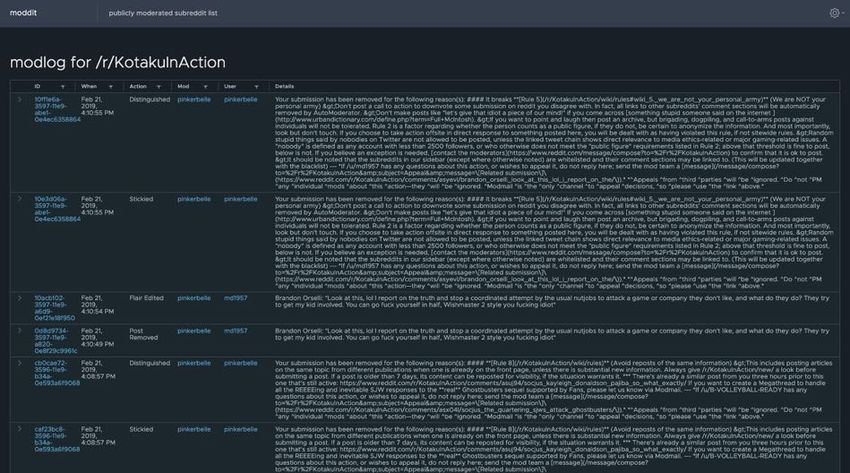Select 'Stickied' action in row 10e3d06a
Viewport: 850px width, 473px height.
(x=141, y=199)
